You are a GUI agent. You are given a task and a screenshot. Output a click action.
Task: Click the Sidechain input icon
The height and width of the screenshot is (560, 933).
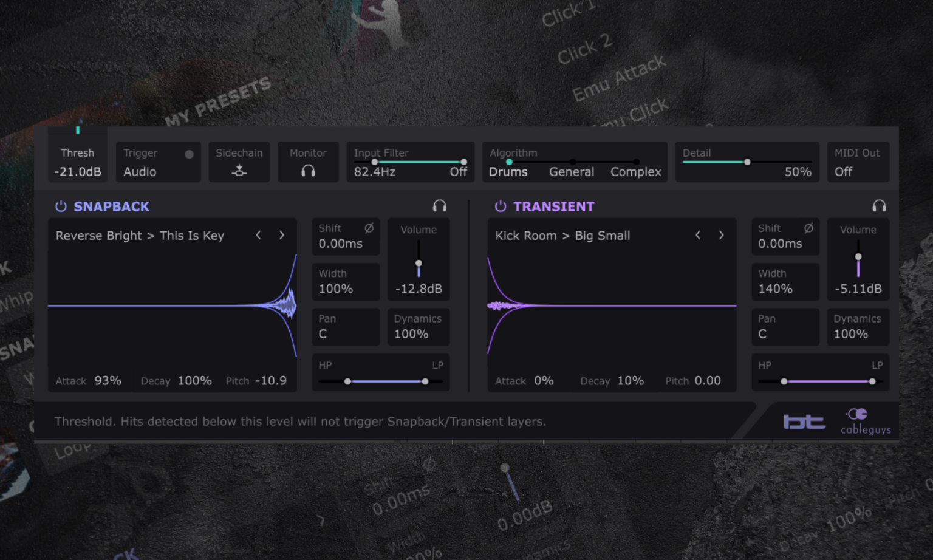point(239,171)
